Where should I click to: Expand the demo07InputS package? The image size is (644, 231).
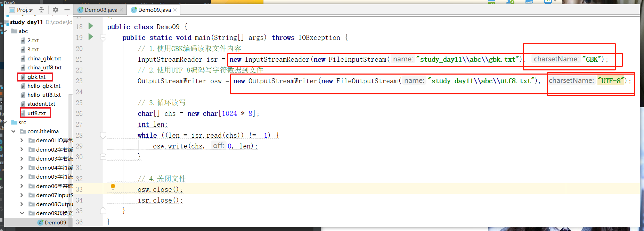coord(22,195)
